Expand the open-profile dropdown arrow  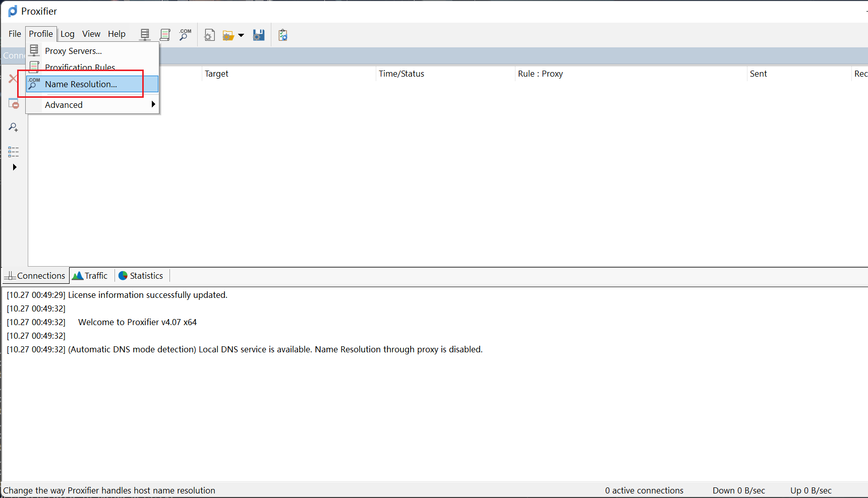[x=241, y=35]
